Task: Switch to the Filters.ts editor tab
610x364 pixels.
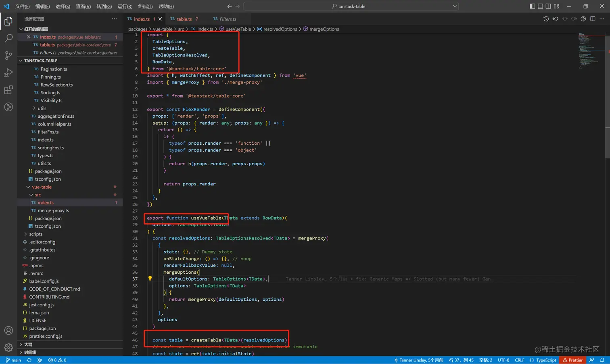Action: 228,19
